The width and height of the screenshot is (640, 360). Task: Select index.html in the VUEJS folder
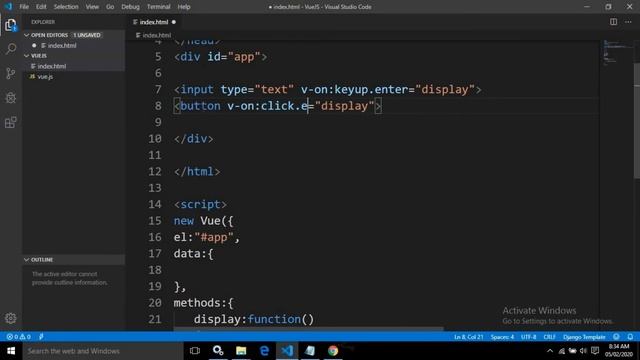coord(51,66)
